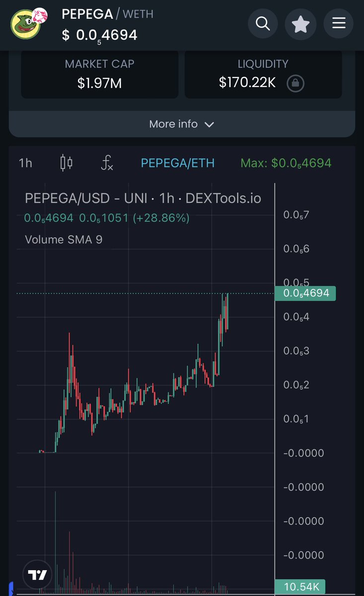Image resolution: width=364 pixels, height=596 pixels.
Task: Add PEPEGA to favorites with star icon
Action: [x=300, y=23]
